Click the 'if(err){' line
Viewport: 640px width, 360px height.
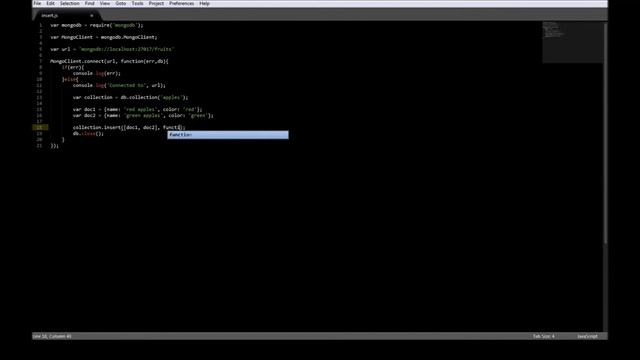[73, 67]
